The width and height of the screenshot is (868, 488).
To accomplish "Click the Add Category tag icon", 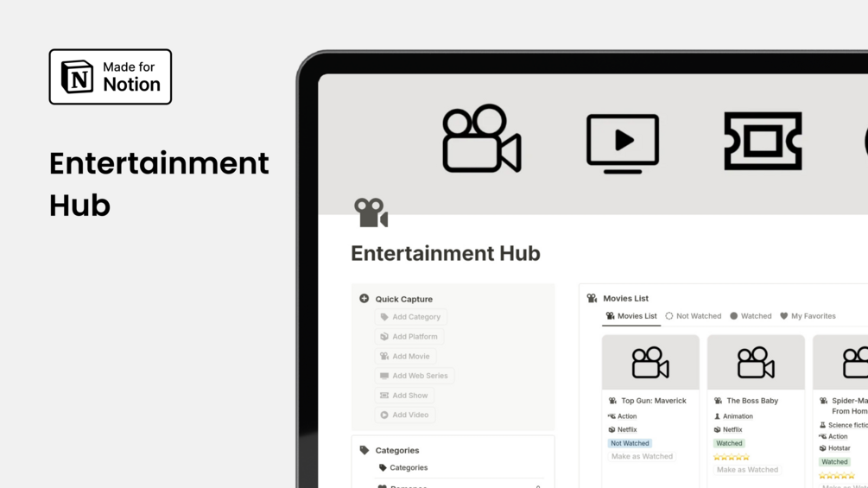I will click(x=384, y=317).
